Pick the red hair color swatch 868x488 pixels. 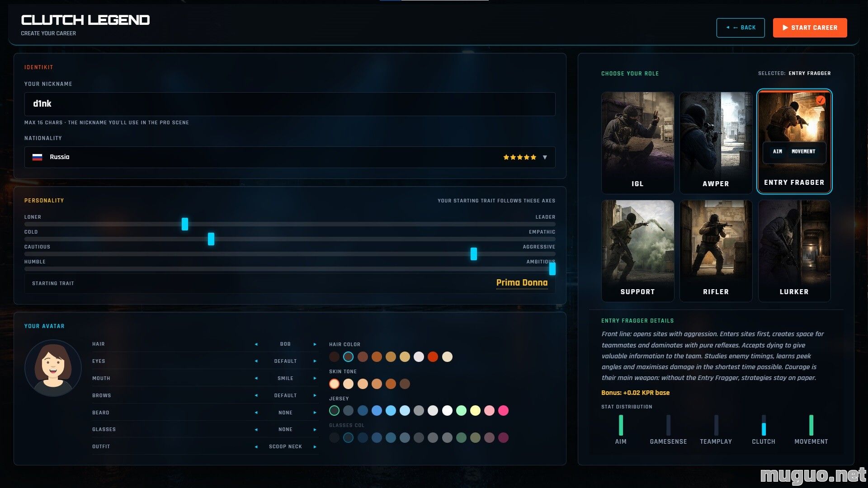(x=433, y=357)
